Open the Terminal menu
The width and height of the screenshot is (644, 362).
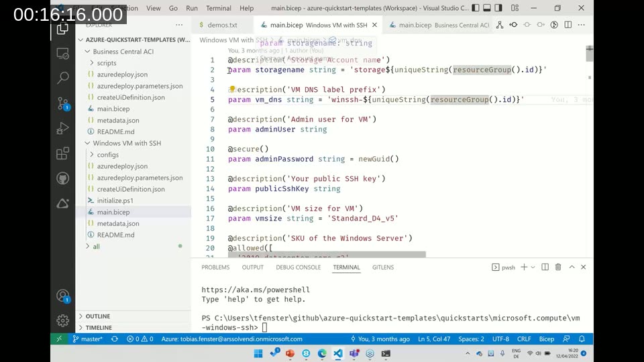coord(219,8)
